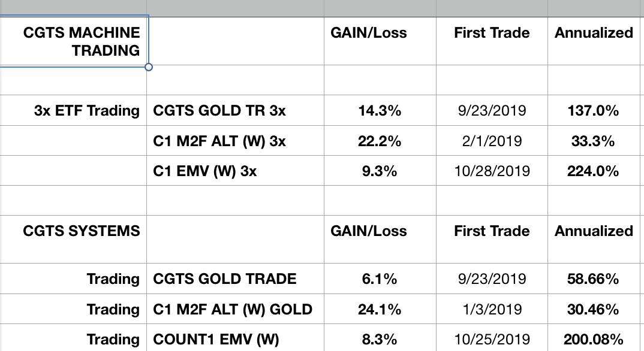Click the 137.0% annualized cell
The width and height of the screenshot is (644, 351).
(x=594, y=111)
